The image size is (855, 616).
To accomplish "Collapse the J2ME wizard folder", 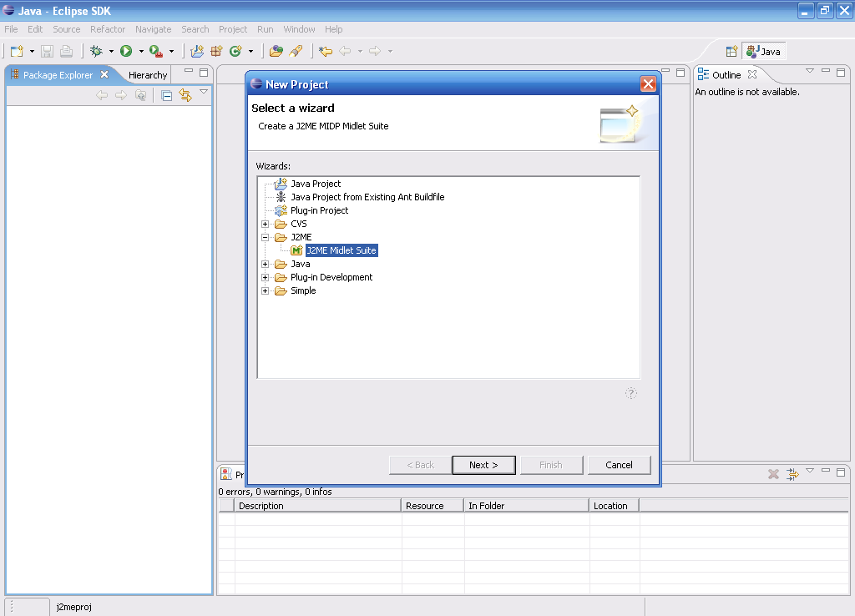I will click(265, 237).
